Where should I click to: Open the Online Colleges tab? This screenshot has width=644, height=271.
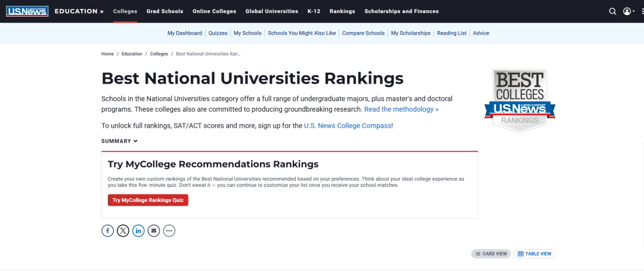pyautogui.click(x=215, y=11)
